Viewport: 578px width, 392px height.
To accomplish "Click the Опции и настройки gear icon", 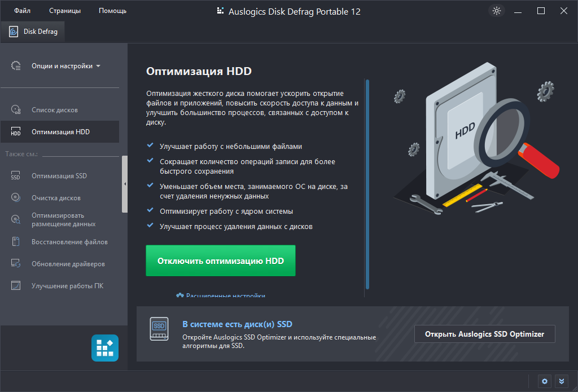I will pos(16,66).
